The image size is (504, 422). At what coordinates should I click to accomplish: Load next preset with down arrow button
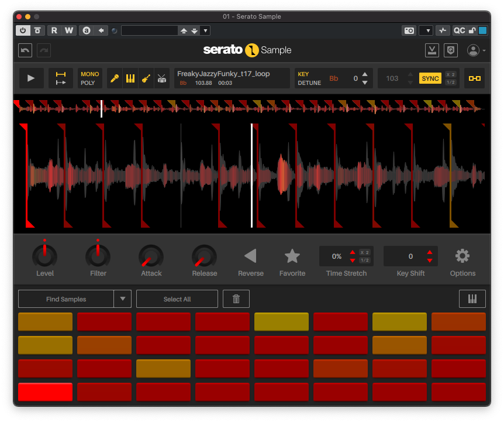tap(195, 30)
